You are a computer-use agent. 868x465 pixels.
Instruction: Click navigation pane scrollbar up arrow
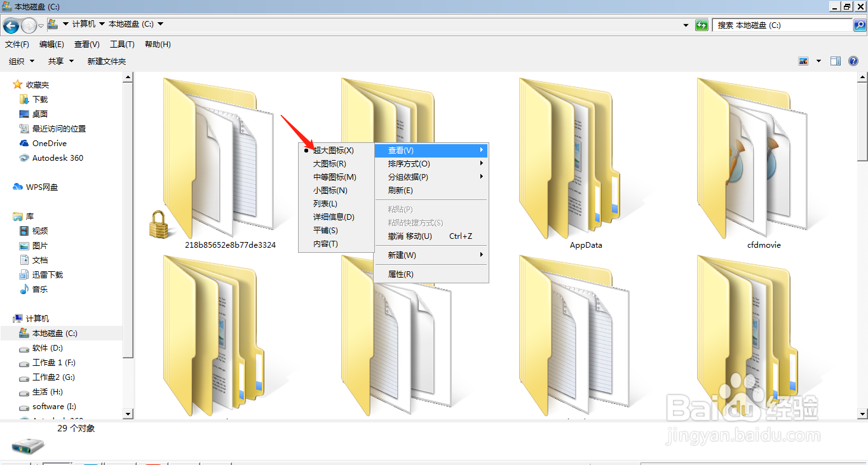[x=128, y=77]
